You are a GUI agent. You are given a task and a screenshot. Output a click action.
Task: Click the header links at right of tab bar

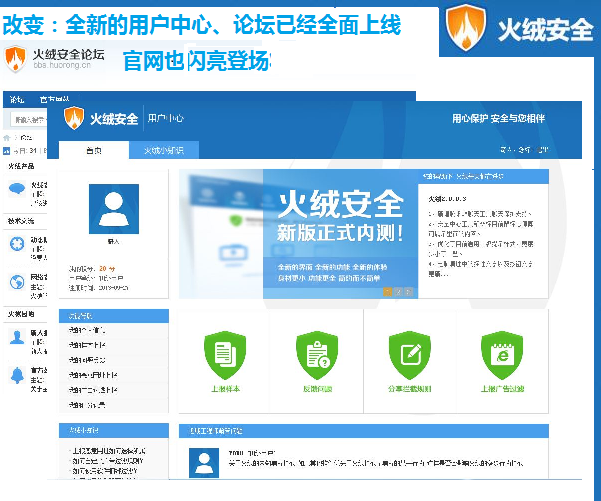pos(524,150)
